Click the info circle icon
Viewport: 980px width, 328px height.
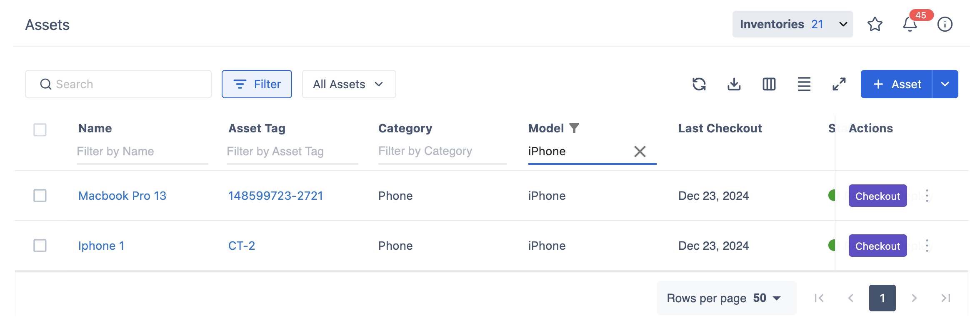[945, 25]
